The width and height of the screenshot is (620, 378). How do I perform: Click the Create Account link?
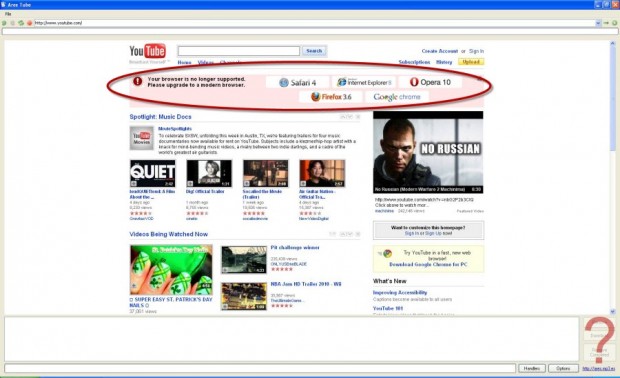(x=440, y=51)
